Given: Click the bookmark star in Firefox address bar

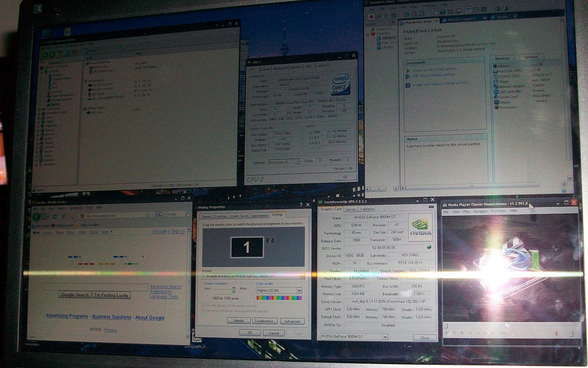Looking at the screenshot, I should coord(147,214).
